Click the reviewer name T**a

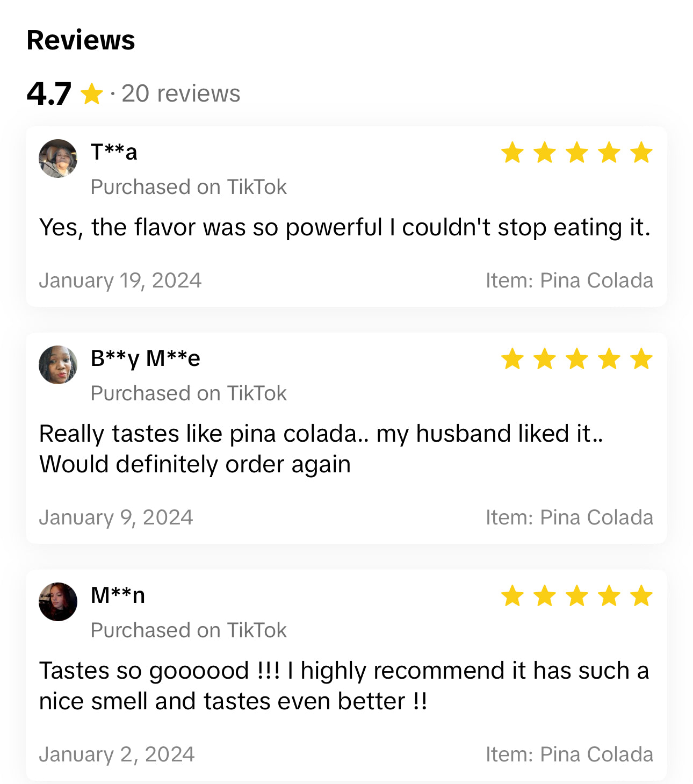pos(114,152)
